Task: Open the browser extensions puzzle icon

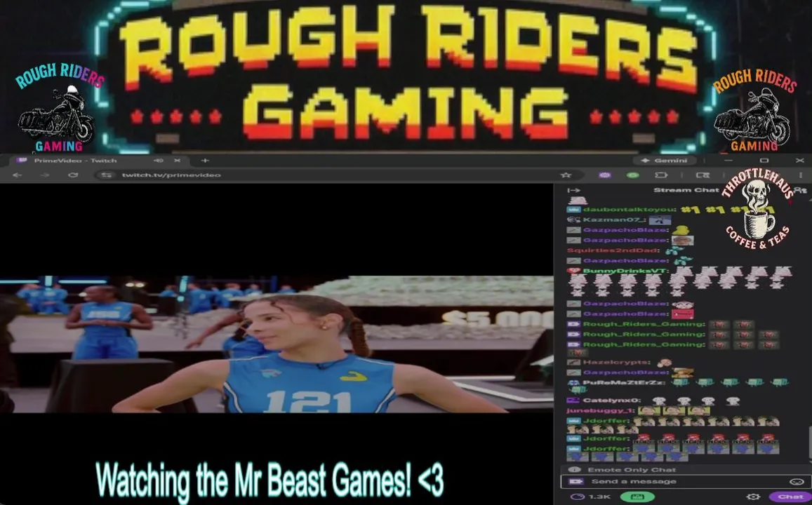Action: pos(661,175)
